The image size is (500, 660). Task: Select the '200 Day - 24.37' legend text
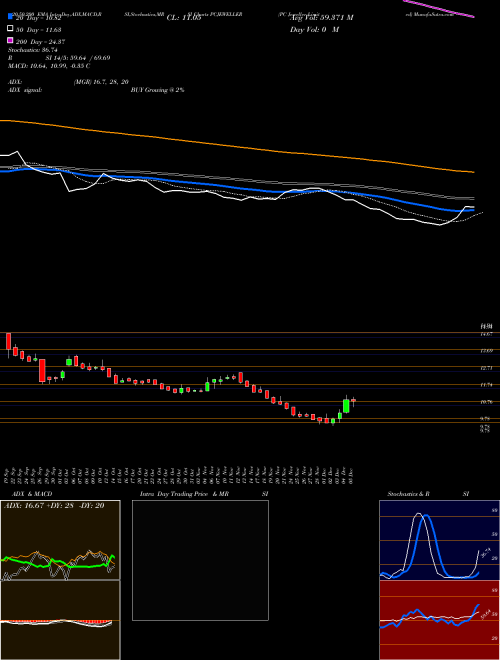[40, 42]
